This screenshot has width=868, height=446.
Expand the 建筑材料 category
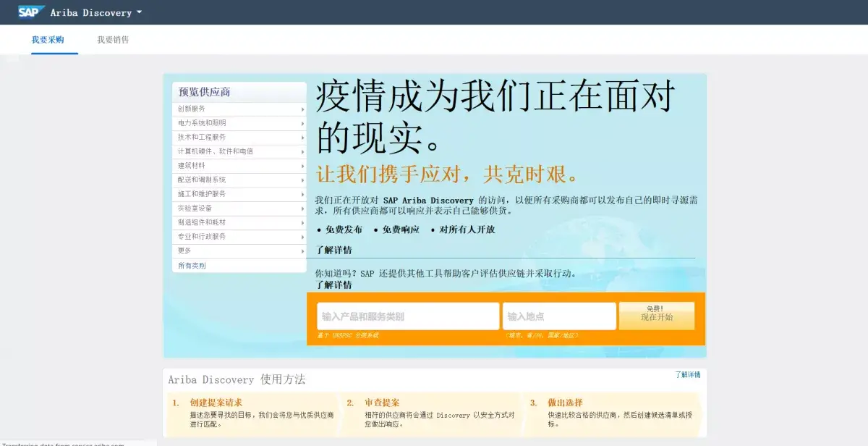coord(239,166)
